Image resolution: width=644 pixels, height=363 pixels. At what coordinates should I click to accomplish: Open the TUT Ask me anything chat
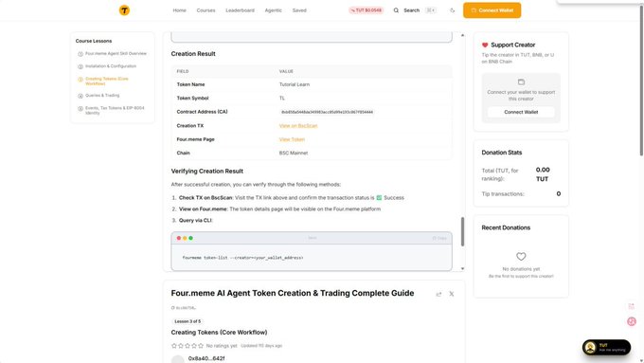tap(606, 348)
